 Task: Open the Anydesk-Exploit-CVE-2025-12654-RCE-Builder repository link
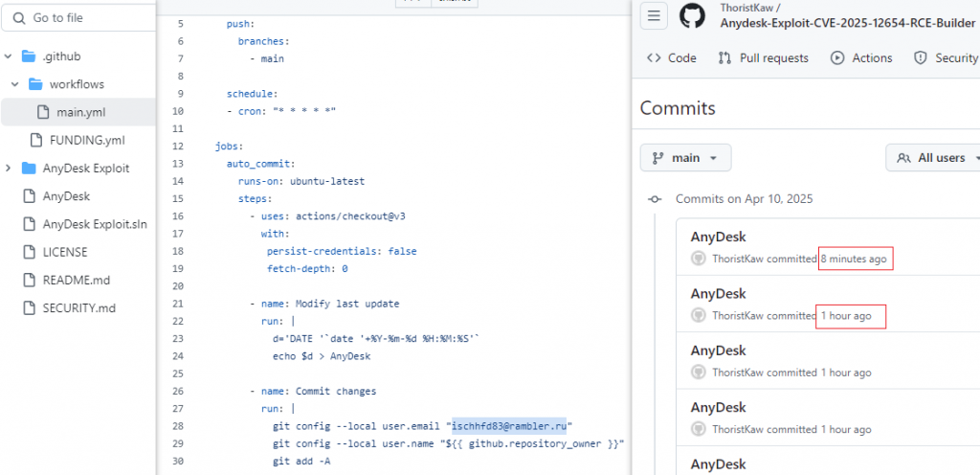click(x=848, y=24)
